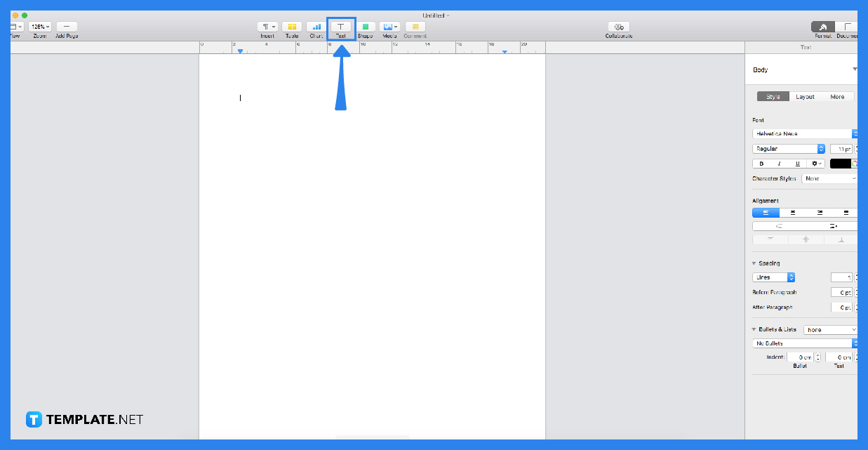Collapse the Spacing section
868x450 pixels.
[752, 263]
